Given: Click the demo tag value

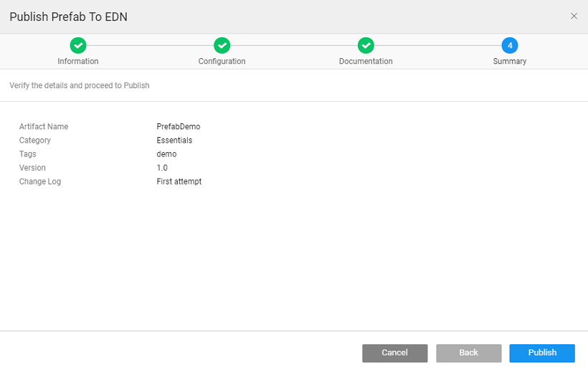Looking at the screenshot, I should coord(166,154).
